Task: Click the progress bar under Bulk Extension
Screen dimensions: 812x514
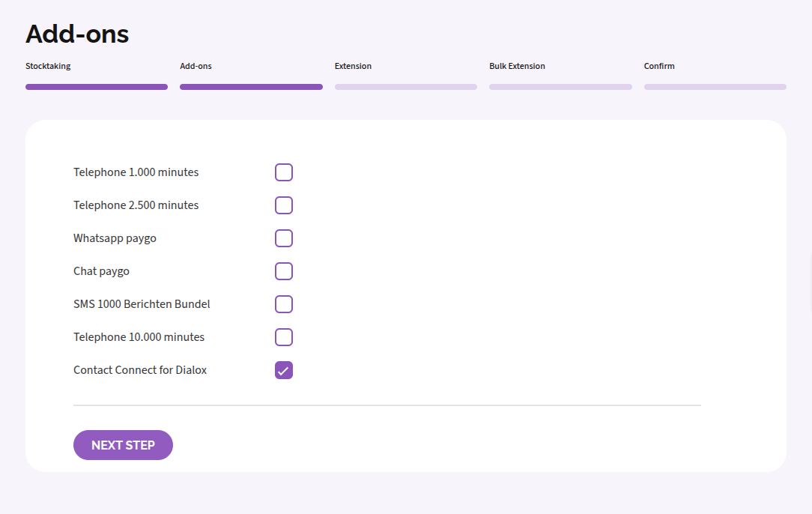Action: coord(560,87)
